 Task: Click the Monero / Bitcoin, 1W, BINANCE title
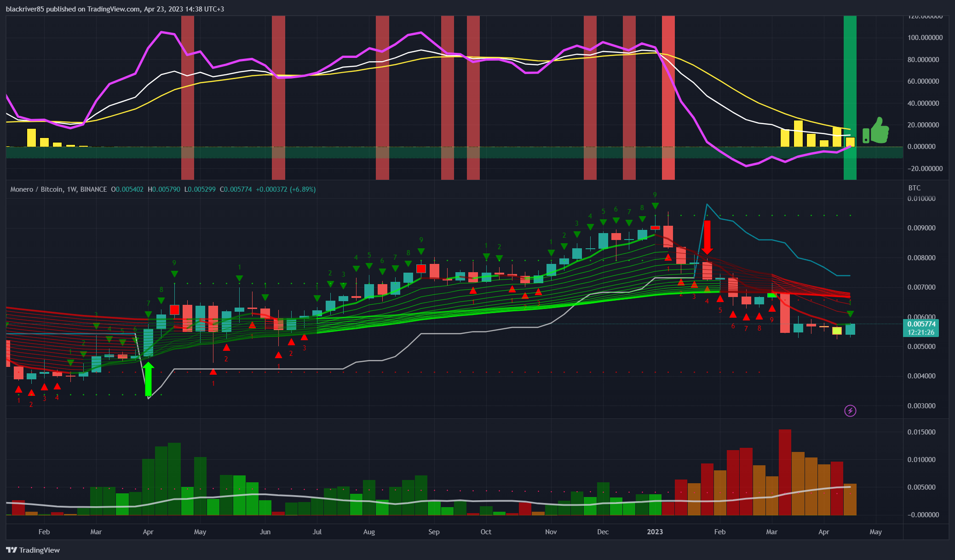58,189
